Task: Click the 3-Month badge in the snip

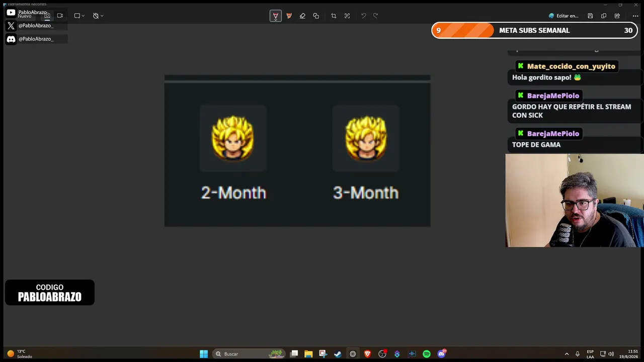Action: 366,138
